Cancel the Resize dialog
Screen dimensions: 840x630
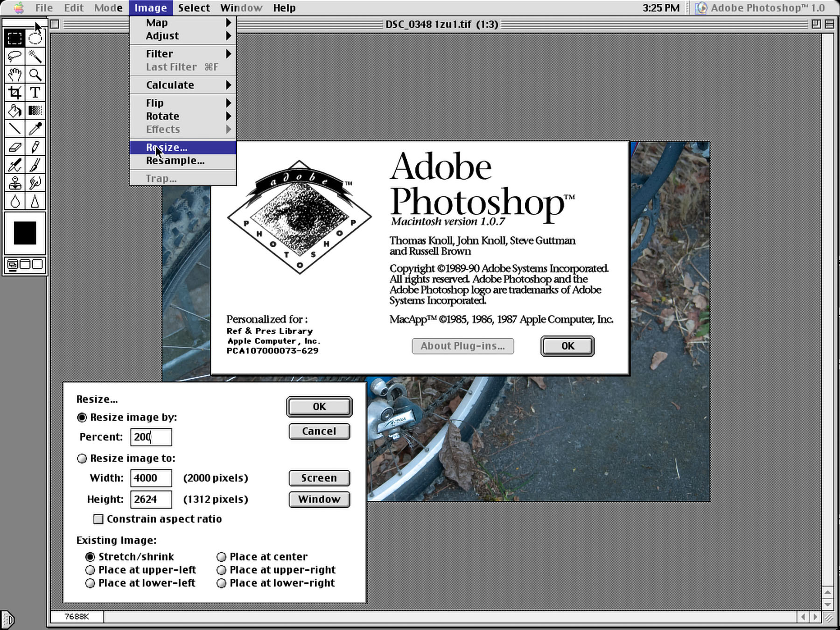pos(319,431)
